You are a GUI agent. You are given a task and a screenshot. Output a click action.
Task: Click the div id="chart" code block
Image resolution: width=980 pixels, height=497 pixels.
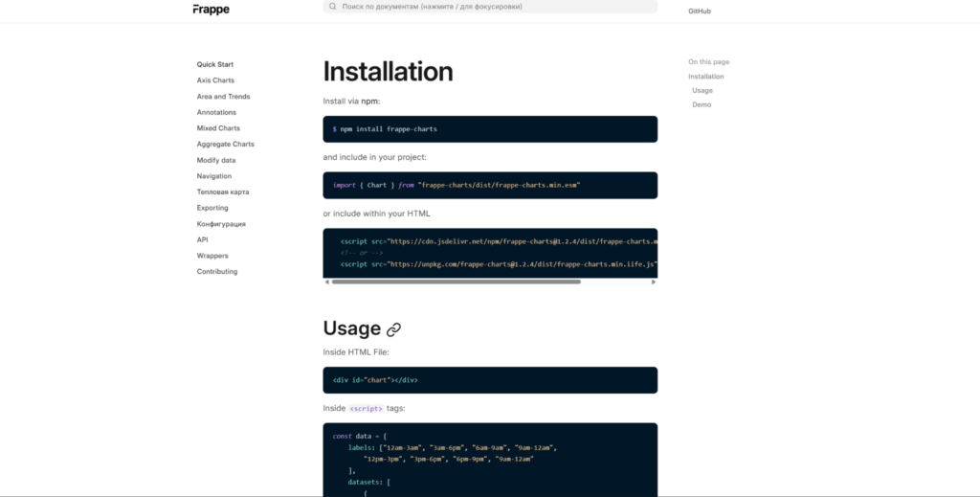[x=490, y=380]
